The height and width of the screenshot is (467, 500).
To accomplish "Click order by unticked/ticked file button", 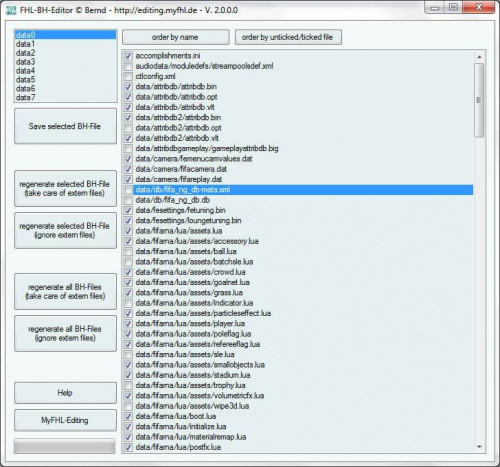I will click(288, 37).
